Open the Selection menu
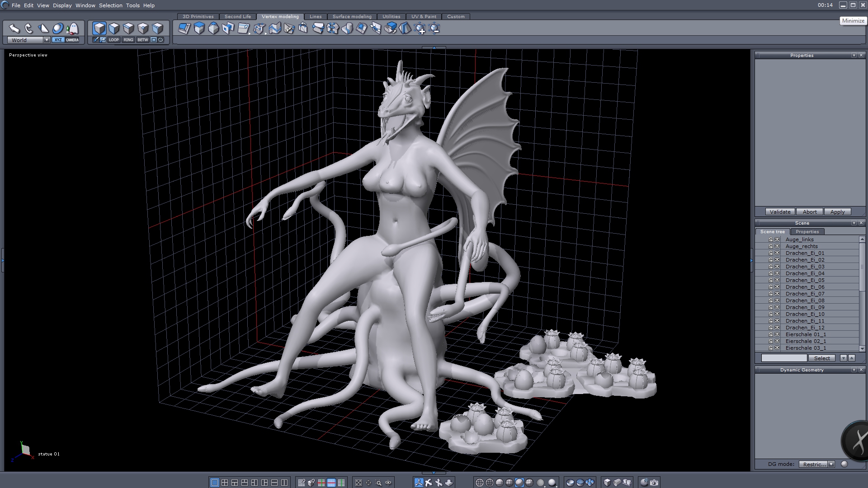This screenshot has height=488, width=868. tap(110, 5)
